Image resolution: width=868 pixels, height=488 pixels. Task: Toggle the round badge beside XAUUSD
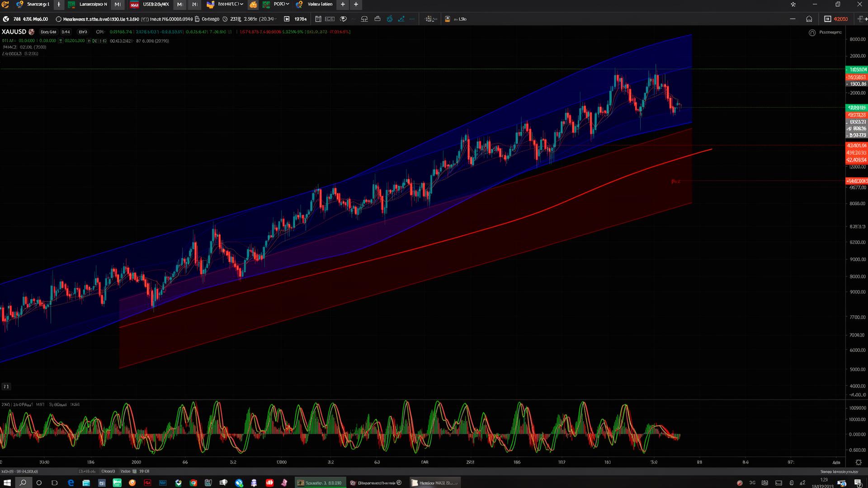pyautogui.click(x=31, y=32)
